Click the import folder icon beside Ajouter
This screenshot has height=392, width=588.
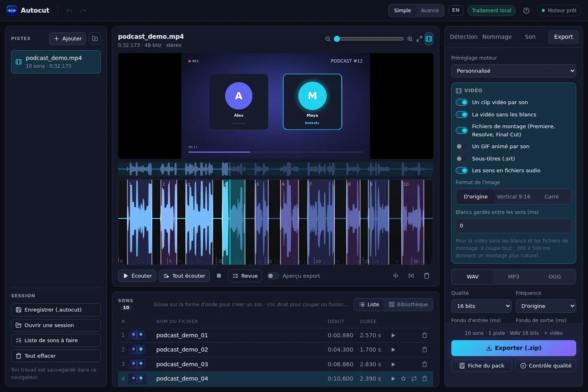pyautogui.click(x=95, y=38)
